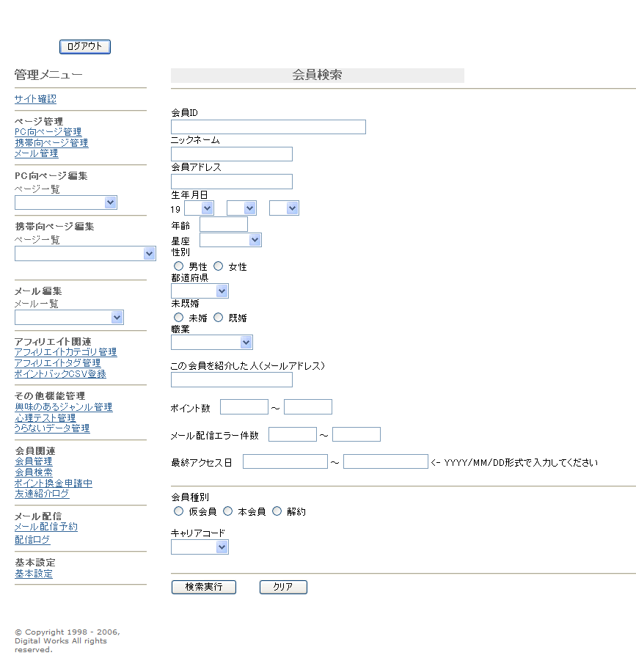
Task: Focus the 会員アドレス input field
Action: coord(232,182)
